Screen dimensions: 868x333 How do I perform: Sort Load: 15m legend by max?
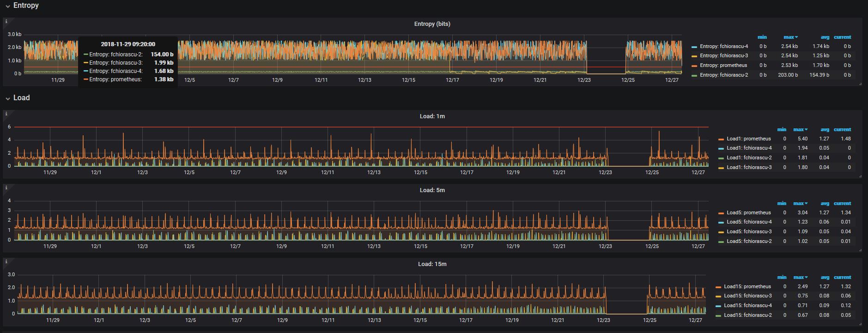[x=800, y=277]
